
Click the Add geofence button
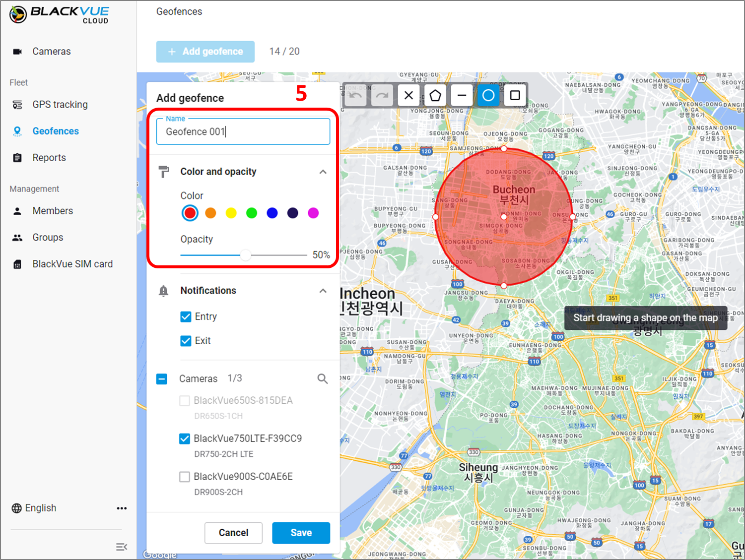tap(205, 52)
